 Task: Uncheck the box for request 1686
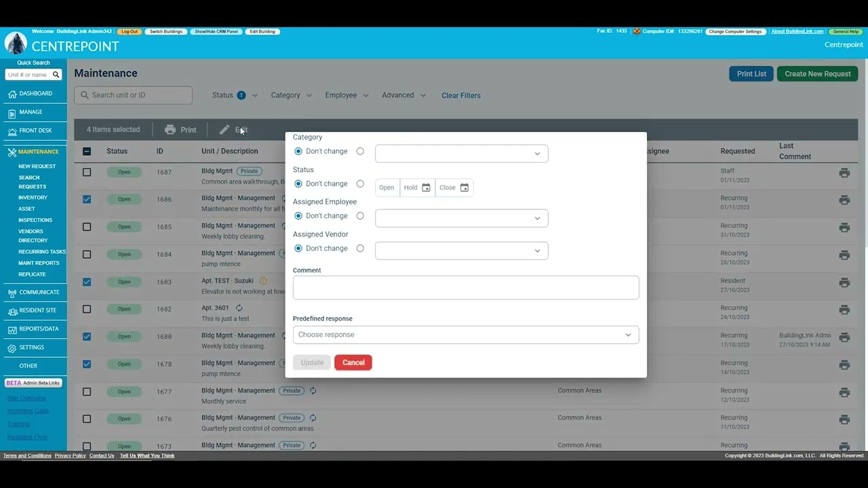(x=87, y=199)
